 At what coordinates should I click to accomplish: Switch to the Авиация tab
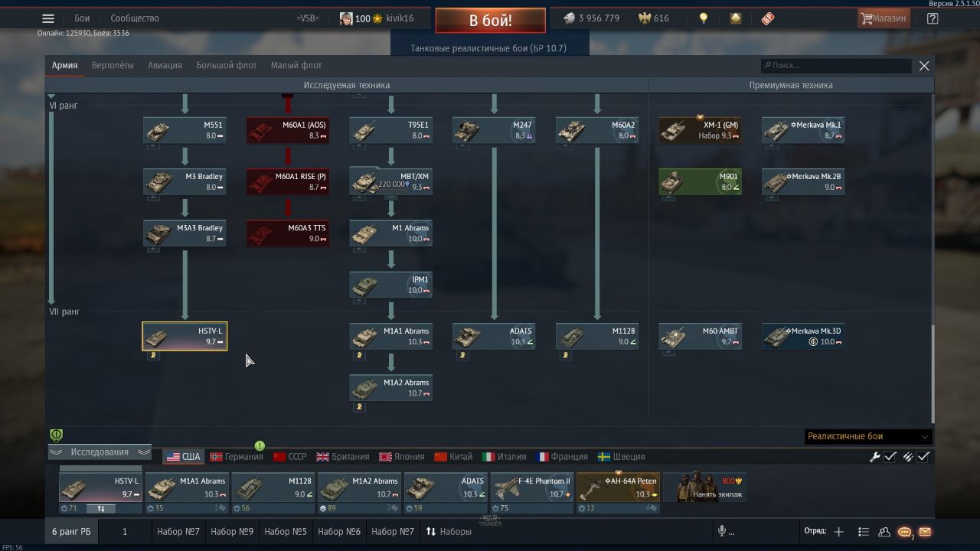(165, 65)
